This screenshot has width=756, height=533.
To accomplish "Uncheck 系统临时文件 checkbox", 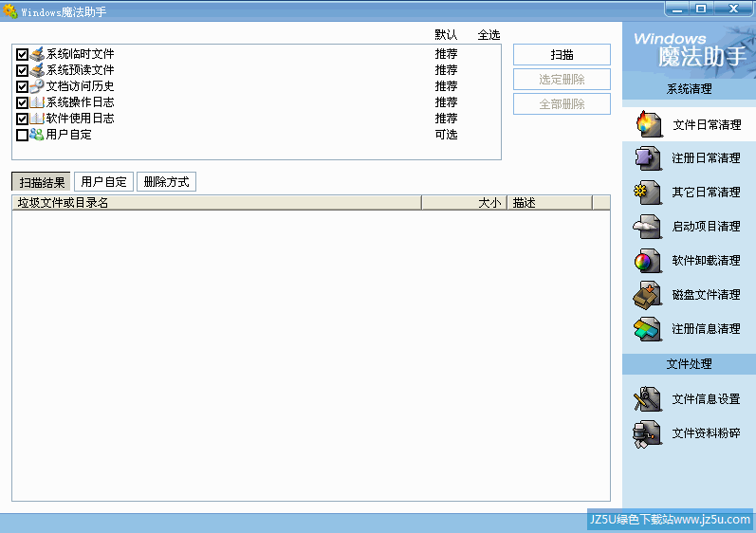I will [22, 54].
